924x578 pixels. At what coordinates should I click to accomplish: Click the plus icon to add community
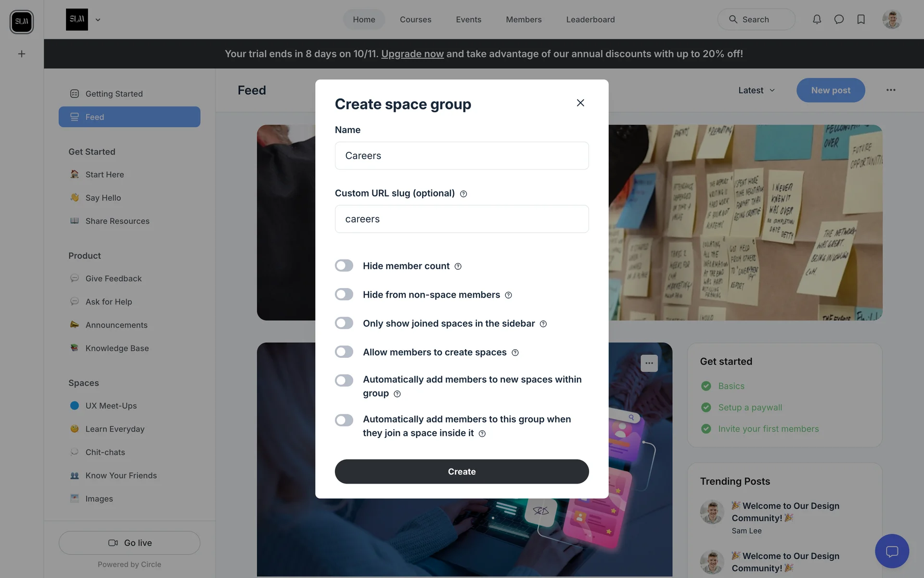pos(22,54)
